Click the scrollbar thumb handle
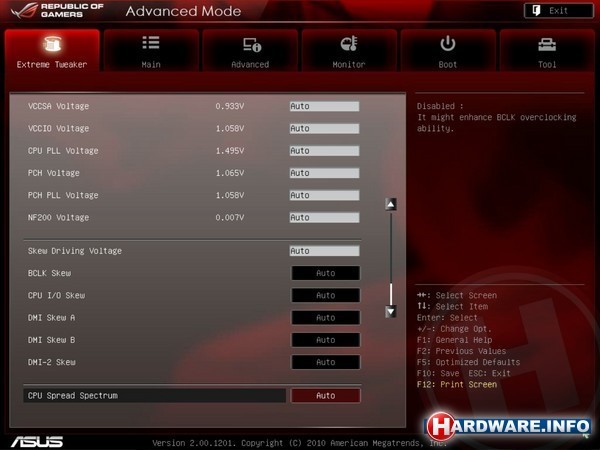 click(x=391, y=293)
